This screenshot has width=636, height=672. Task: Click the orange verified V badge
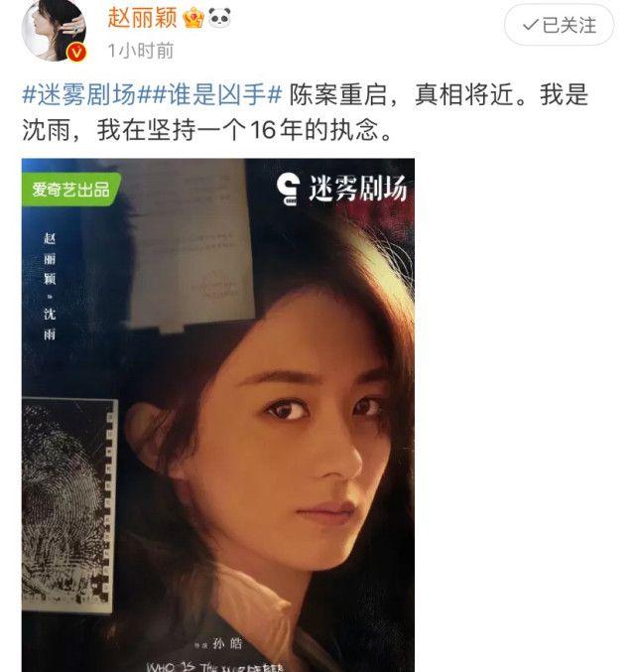click(76, 53)
